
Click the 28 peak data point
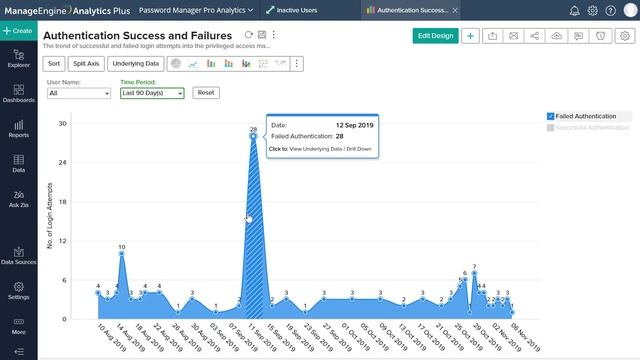(x=253, y=136)
